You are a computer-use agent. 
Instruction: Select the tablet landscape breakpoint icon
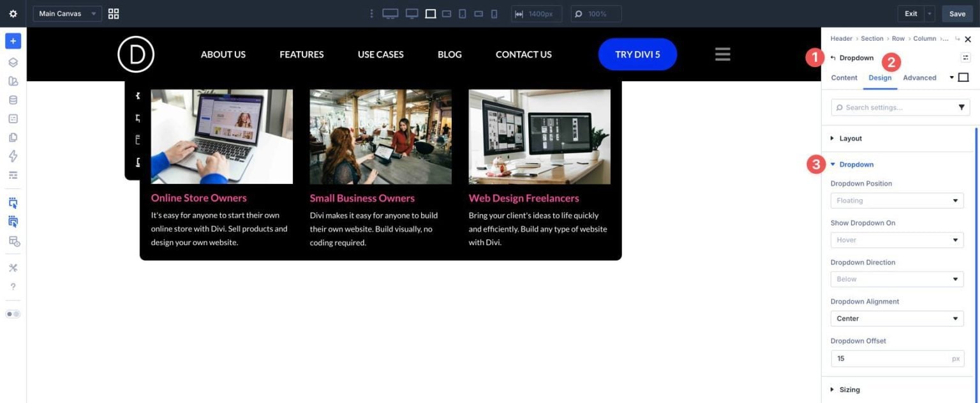(x=447, y=13)
